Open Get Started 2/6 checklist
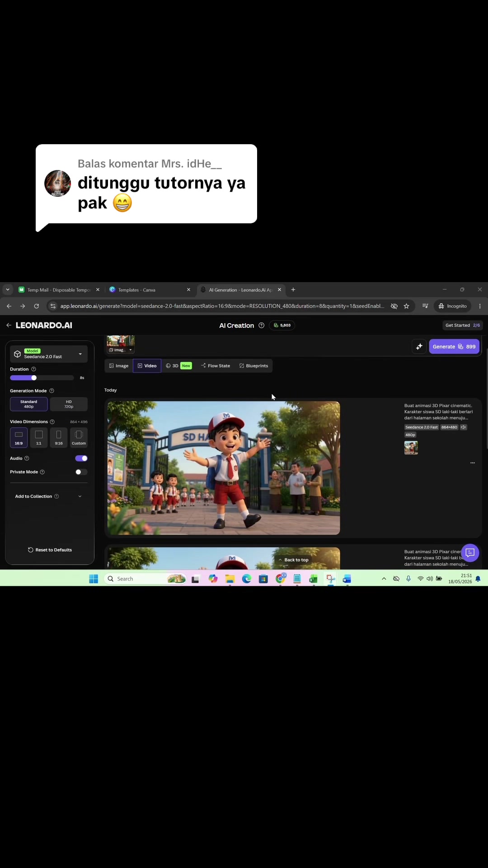 463,325
